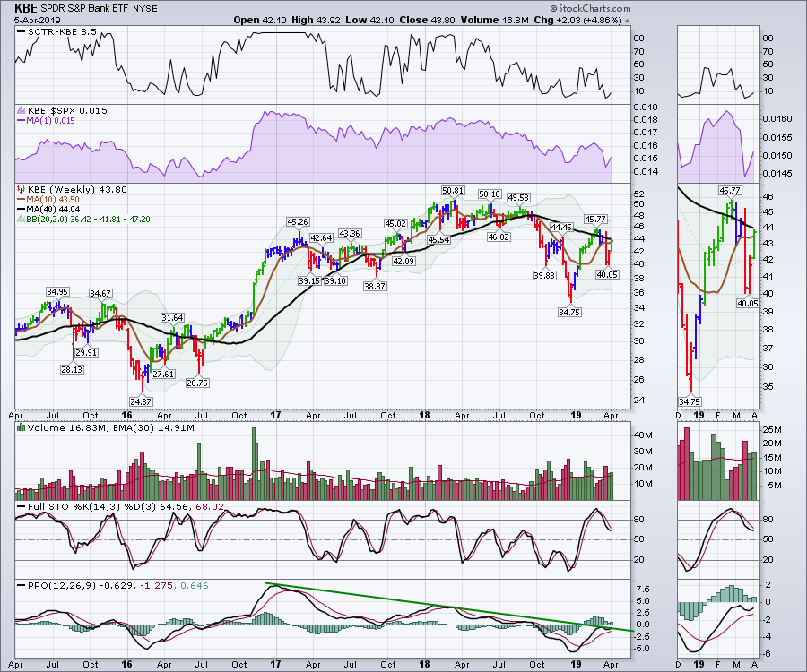Click the 26.75 low price label
The width and height of the screenshot is (807, 672).
click(197, 383)
